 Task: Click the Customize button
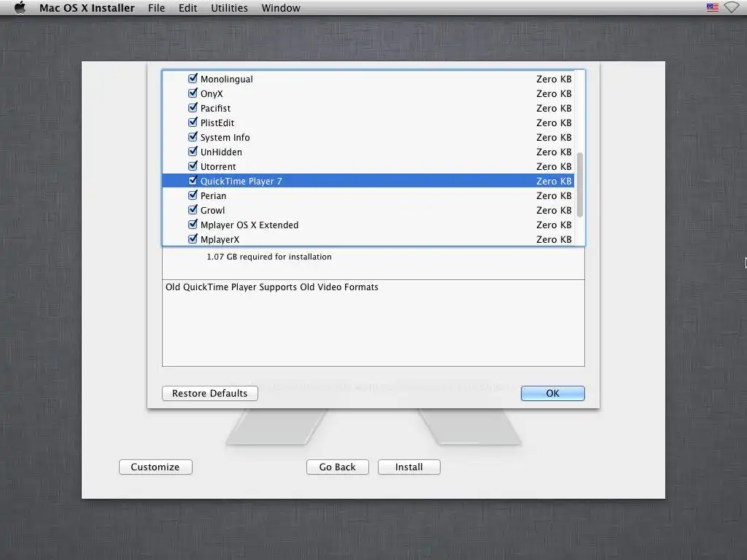coord(155,467)
